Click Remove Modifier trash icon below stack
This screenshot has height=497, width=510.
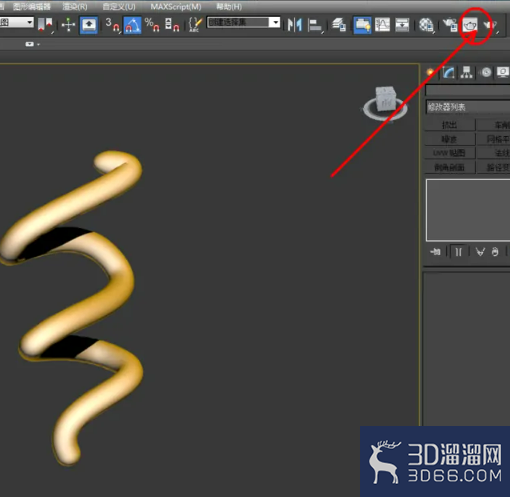pos(495,252)
